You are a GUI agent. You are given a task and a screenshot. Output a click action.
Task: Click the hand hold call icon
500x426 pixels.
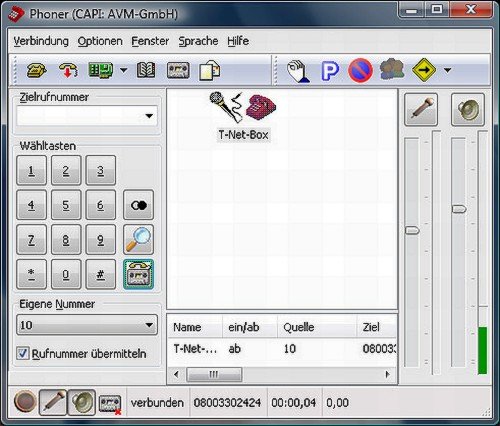(298, 71)
